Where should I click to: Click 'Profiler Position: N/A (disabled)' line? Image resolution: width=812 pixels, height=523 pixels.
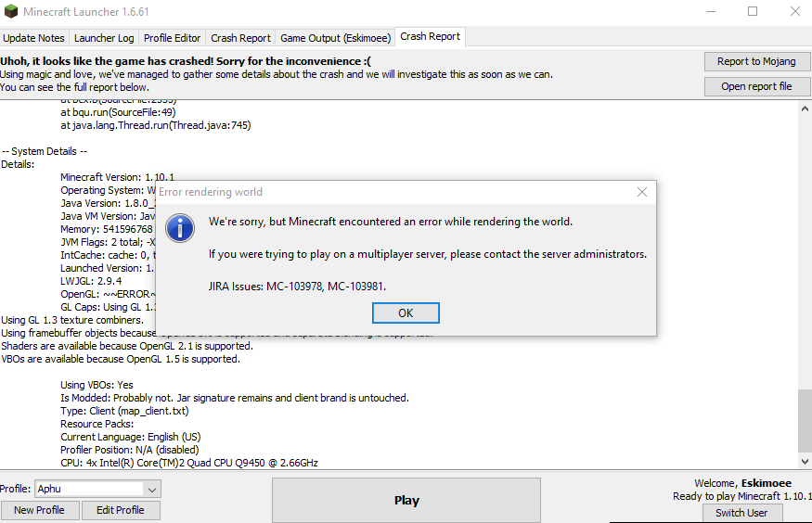[130, 450]
